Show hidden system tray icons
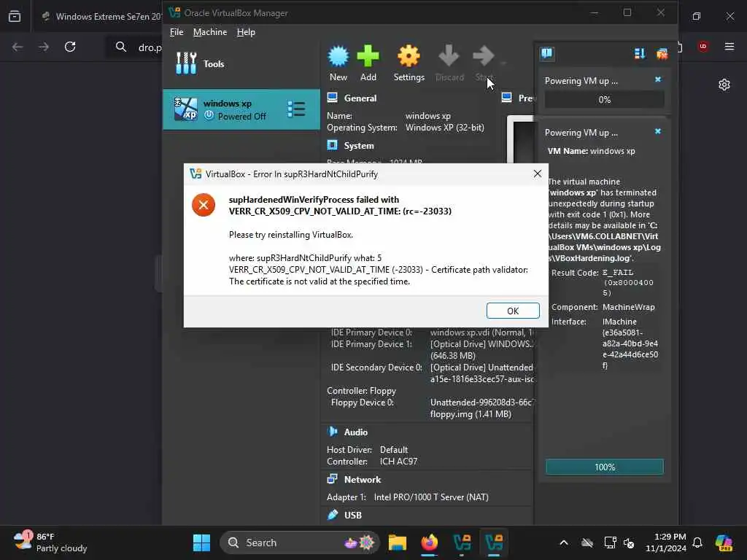747x560 pixels. pos(564,542)
